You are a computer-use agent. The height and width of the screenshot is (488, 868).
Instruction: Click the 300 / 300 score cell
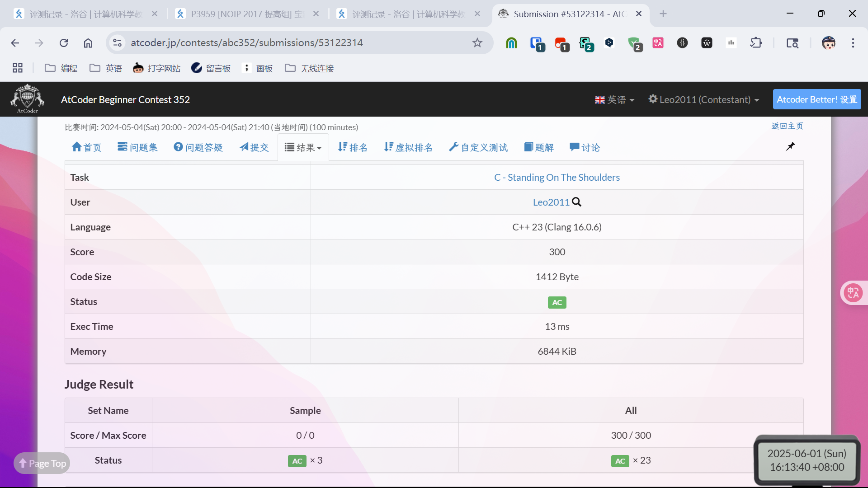pos(631,435)
